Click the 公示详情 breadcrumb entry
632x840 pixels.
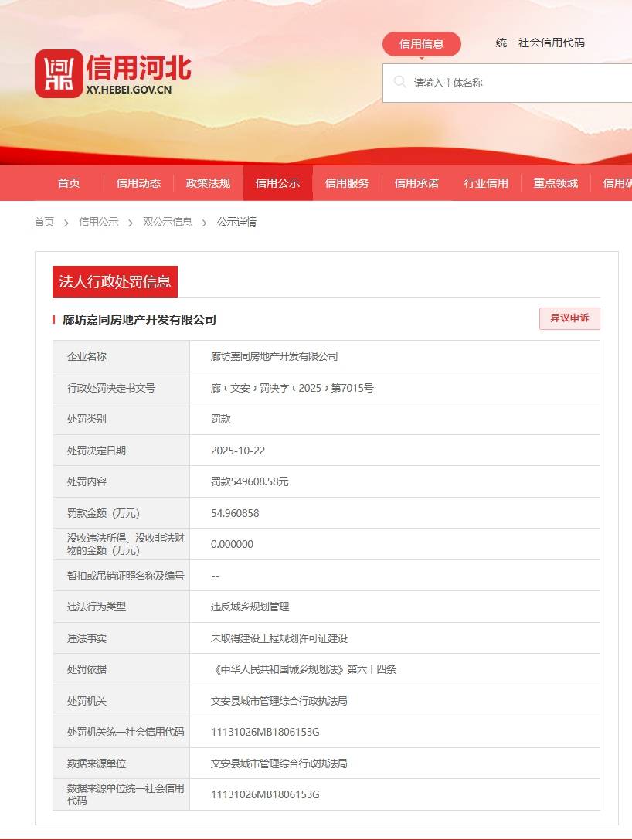pos(236,222)
